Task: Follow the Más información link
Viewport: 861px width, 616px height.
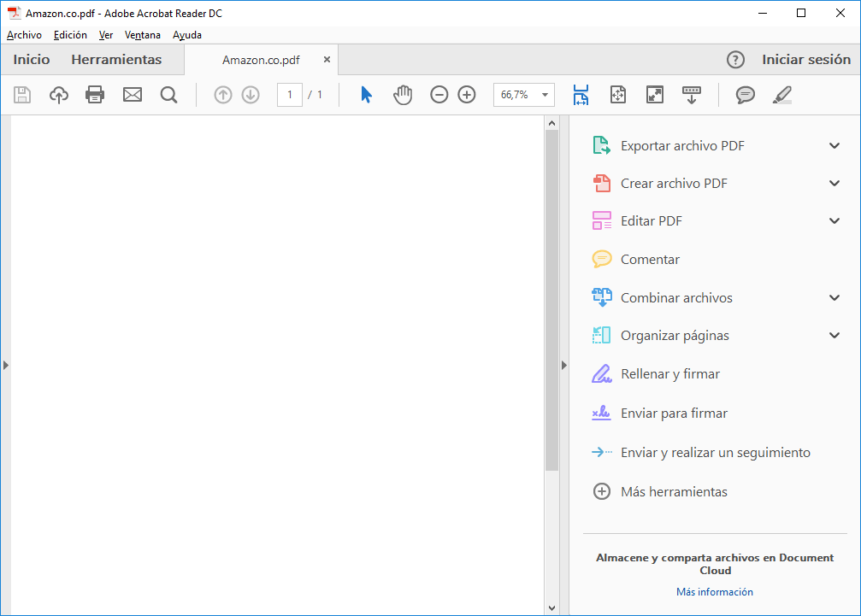Action: [x=715, y=592]
